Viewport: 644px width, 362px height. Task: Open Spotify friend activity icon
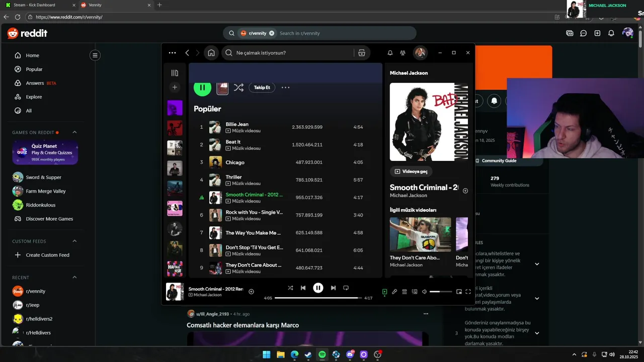point(403,53)
